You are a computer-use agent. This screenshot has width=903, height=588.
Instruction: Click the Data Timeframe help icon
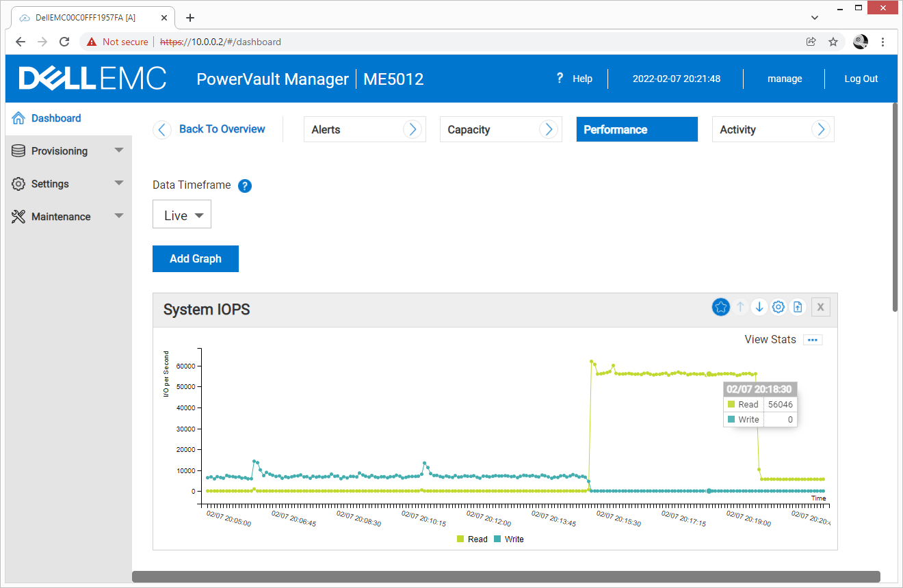(245, 185)
